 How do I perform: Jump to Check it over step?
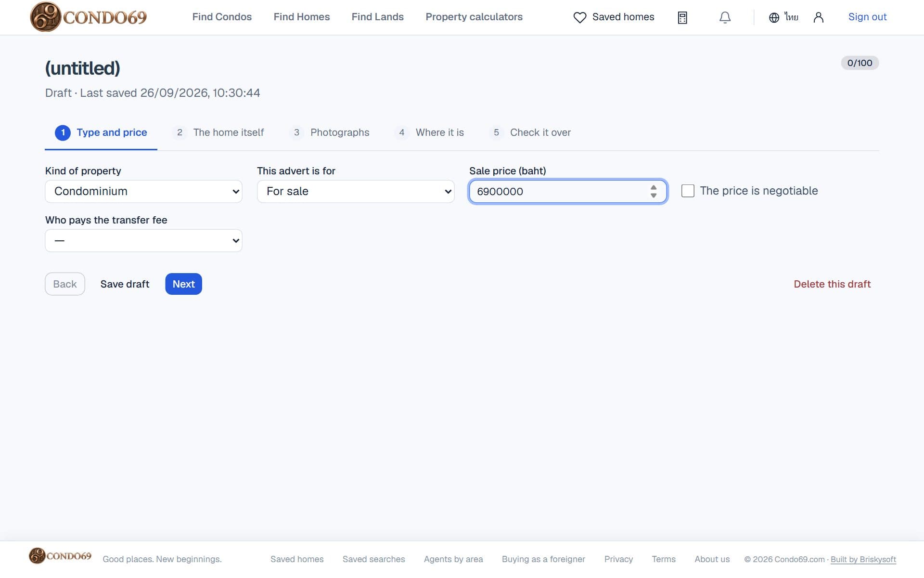coord(530,132)
